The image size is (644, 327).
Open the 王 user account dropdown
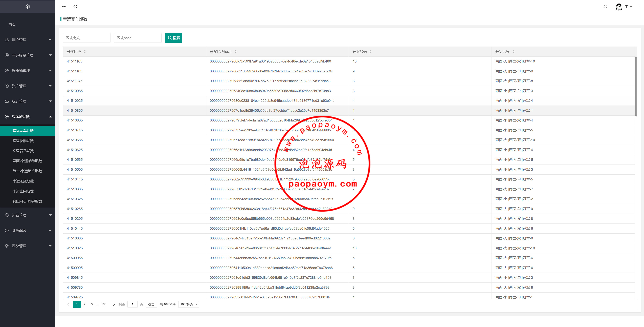(629, 7)
